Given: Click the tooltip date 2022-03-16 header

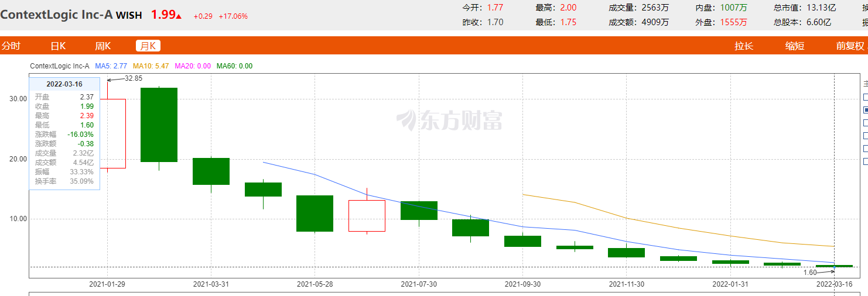Looking at the screenshot, I should [64, 84].
